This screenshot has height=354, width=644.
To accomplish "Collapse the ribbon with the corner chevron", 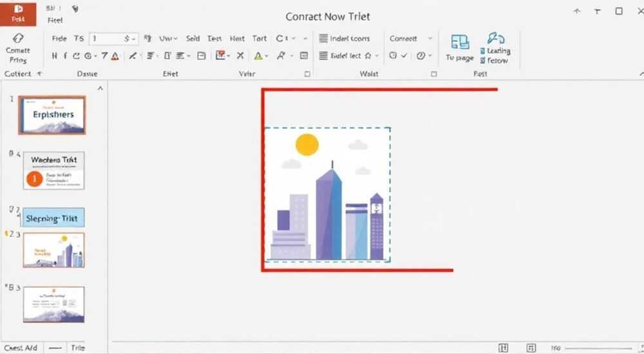I will [641, 74].
